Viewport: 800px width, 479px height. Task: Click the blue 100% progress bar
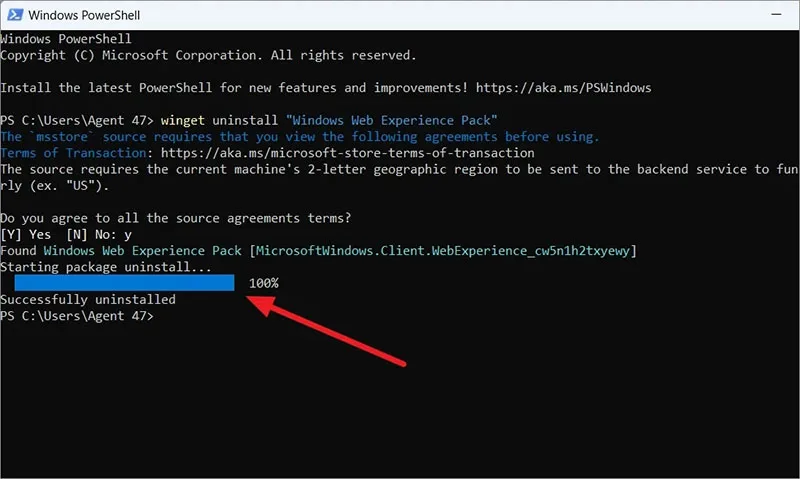tap(124, 283)
